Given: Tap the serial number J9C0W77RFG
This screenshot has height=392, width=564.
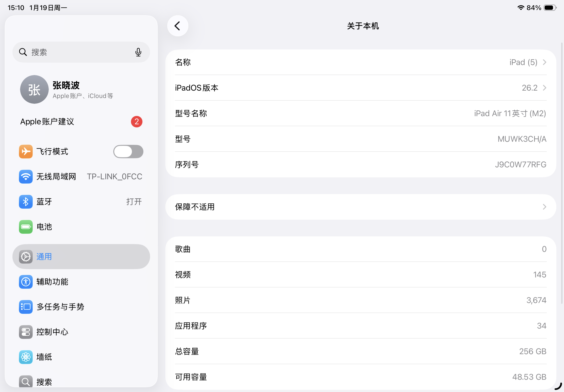Looking at the screenshot, I should coord(521,164).
